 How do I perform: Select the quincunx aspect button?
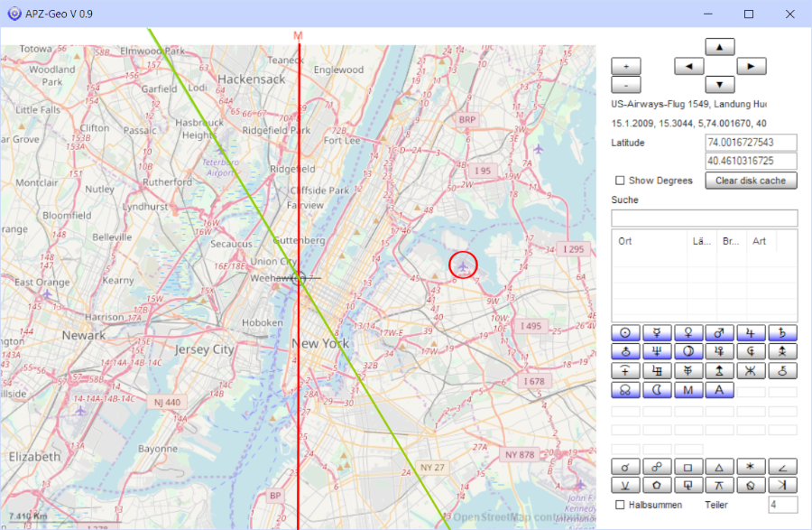coord(720,486)
